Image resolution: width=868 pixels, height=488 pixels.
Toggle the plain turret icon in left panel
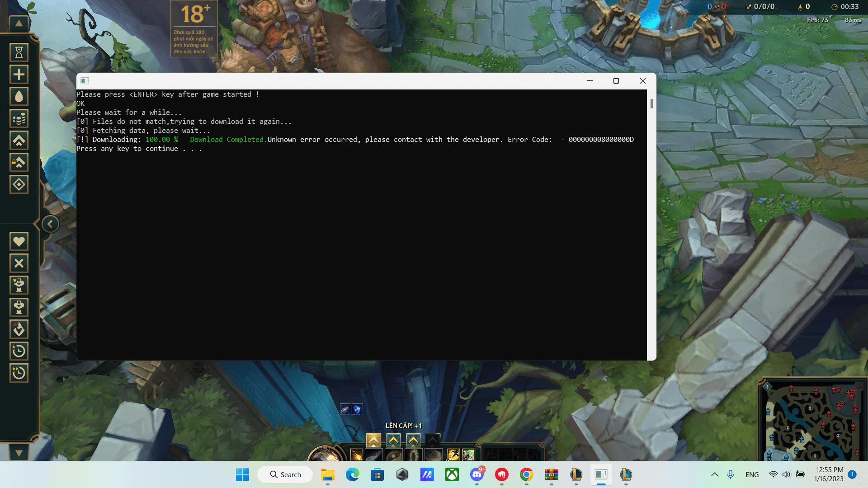coord(19,307)
